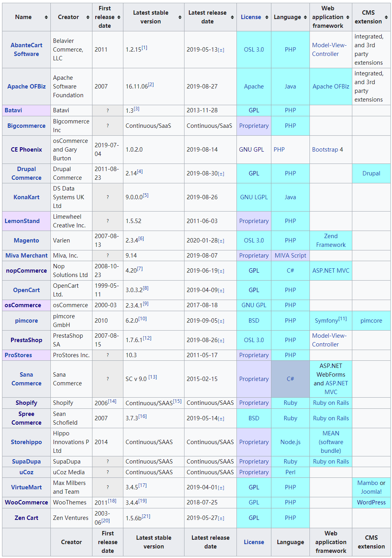Open OSL 3.0 license in AbanteCart row

tap(254, 50)
